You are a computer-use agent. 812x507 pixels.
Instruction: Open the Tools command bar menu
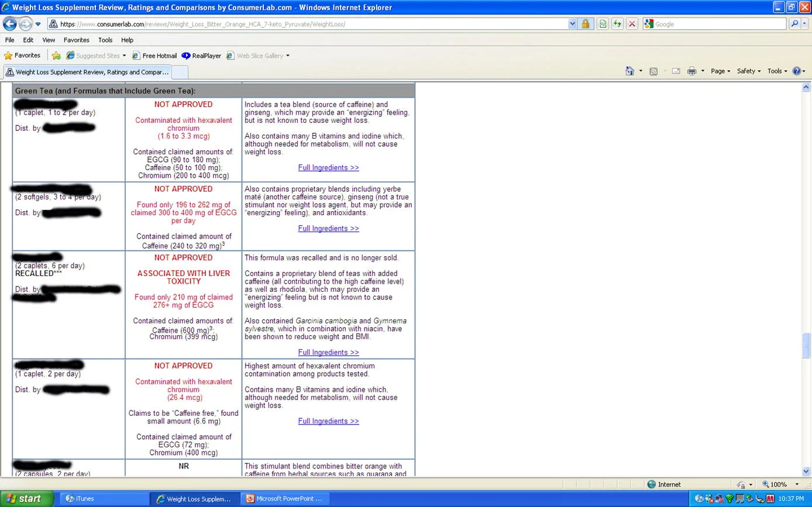[x=777, y=71]
